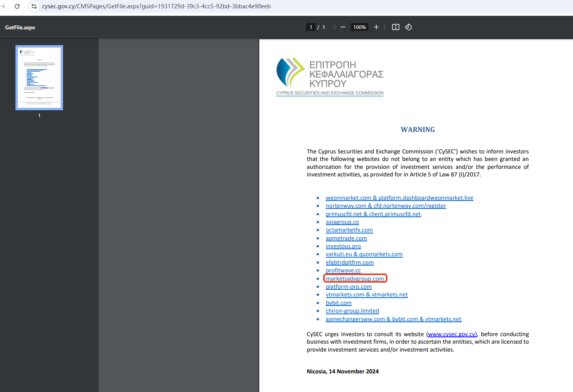
Task: Open the chiron-group.limited link
Action: pos(352,311)
